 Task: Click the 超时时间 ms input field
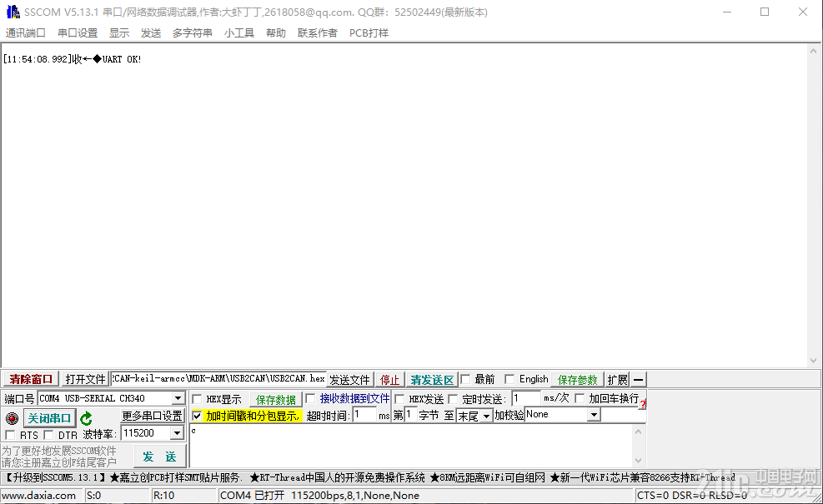point(364,415)
